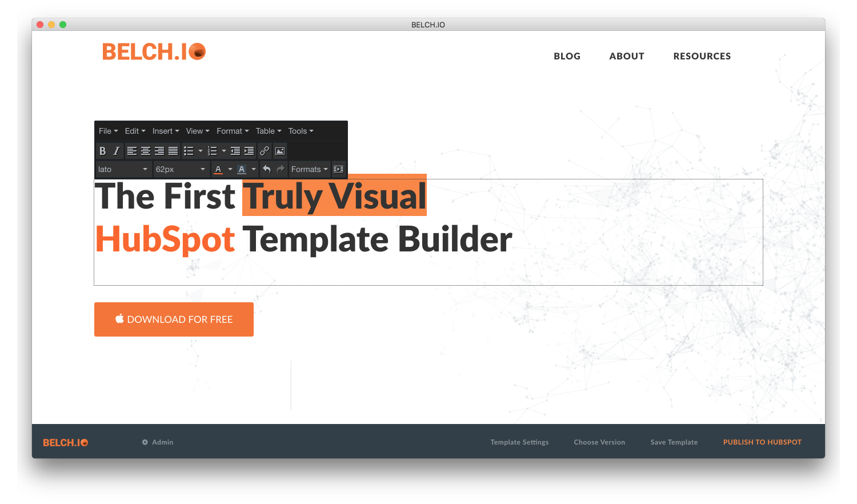Align text right
The image size is (857, 504).
tap(159, 151)
